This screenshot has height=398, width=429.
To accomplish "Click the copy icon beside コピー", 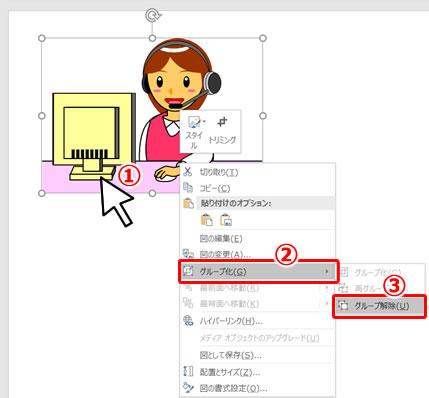I will (x=188, y=188).
